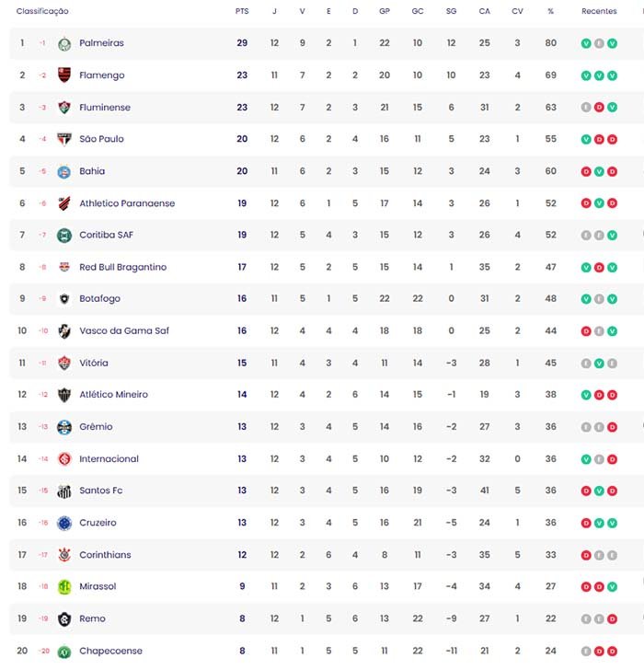The image size is (644, 670).
Task: Sort table by PTS column header
Action: [242, 11]
